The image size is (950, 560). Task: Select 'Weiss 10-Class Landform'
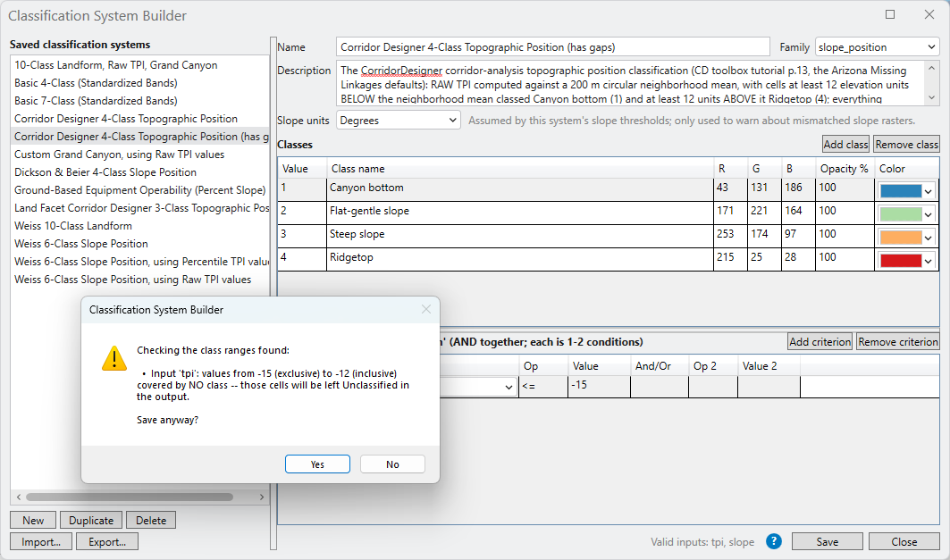(x=139, y=226)
